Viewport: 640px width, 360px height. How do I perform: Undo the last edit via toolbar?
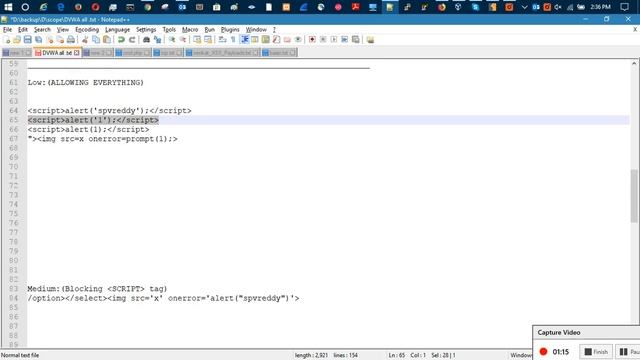[x=121, y=40]
